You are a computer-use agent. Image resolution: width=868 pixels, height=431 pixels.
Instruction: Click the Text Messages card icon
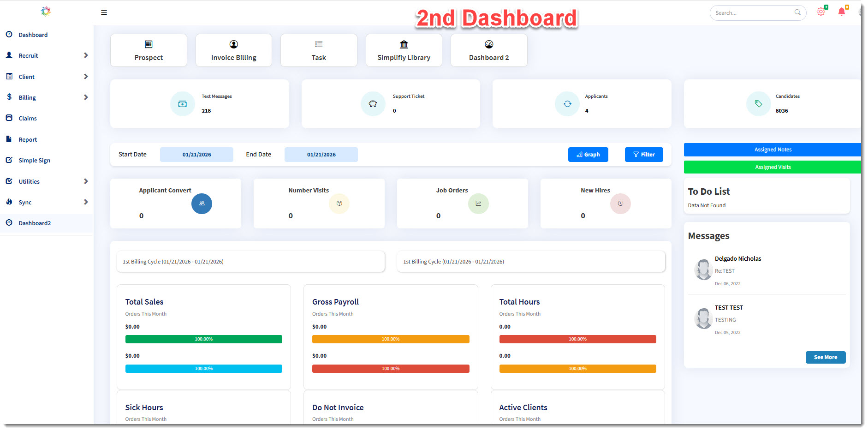pos(183,104)
